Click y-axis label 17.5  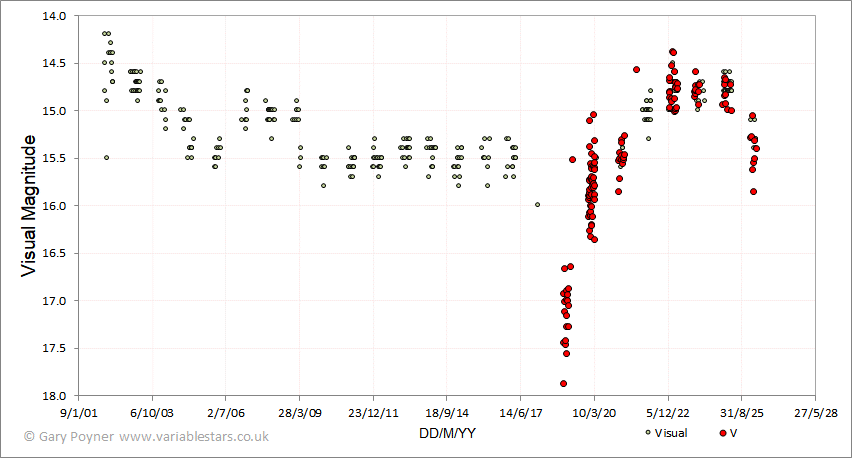point(54,348)
